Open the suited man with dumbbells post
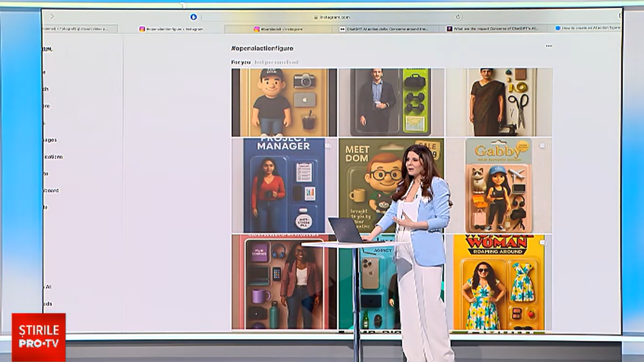Screen dimensions: 644x362 pyautogui.click(x=391, y=102)
